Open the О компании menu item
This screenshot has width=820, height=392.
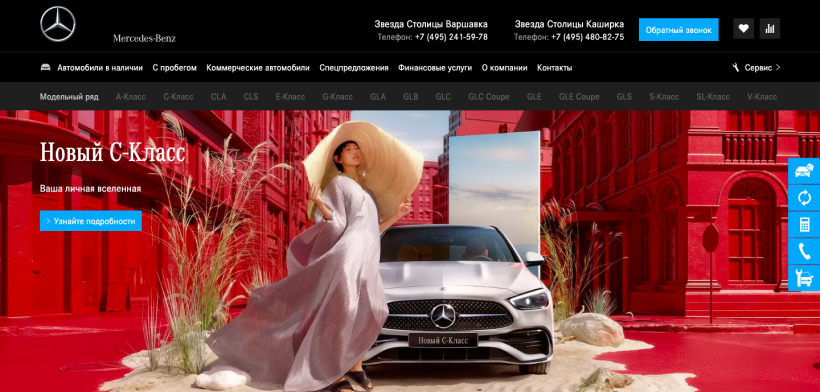pyautogui.click(x=505, y=68)
